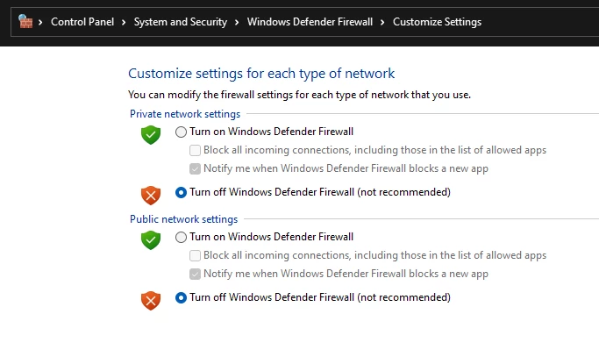Click green shield under Private network settings

coord(151,135)
